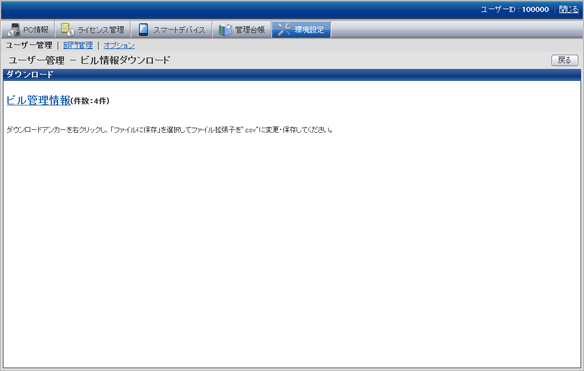This screenshot has height=371, width=584.
Task: Click the ダウンロード section header
Action: pyautogui.click(x=292, y=74)
